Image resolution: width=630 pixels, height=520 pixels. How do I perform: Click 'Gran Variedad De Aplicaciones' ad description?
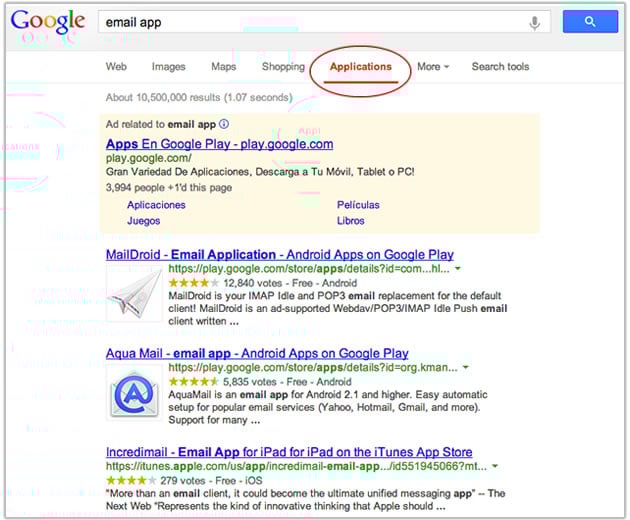(x=260, y=172)
